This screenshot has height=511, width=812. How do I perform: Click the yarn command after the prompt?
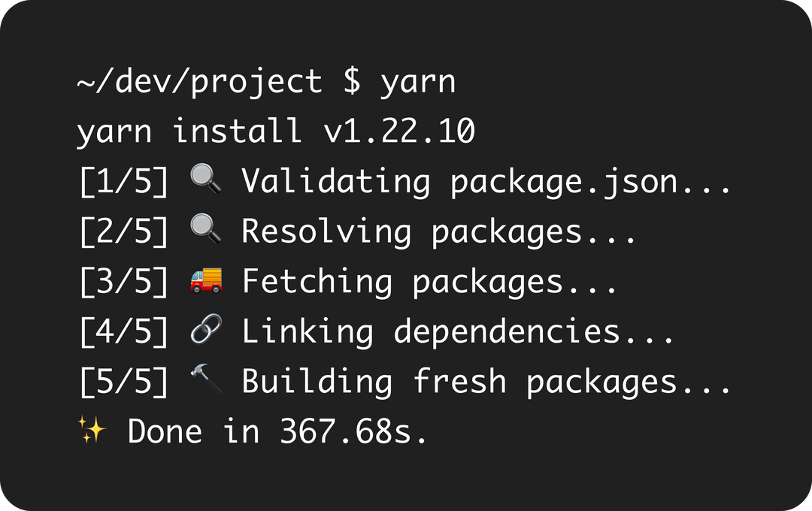[x=418, y=83]
